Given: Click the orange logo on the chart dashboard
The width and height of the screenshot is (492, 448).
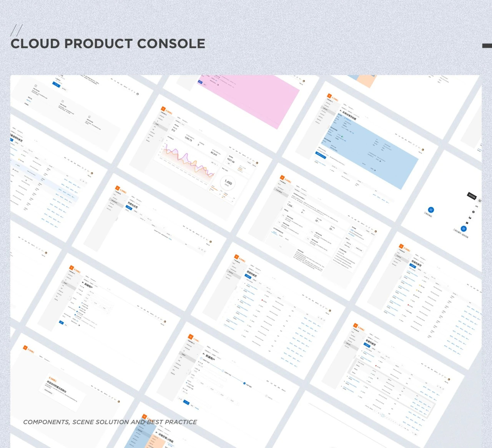Looking at the screenshot, I should (x=163, y=109).
